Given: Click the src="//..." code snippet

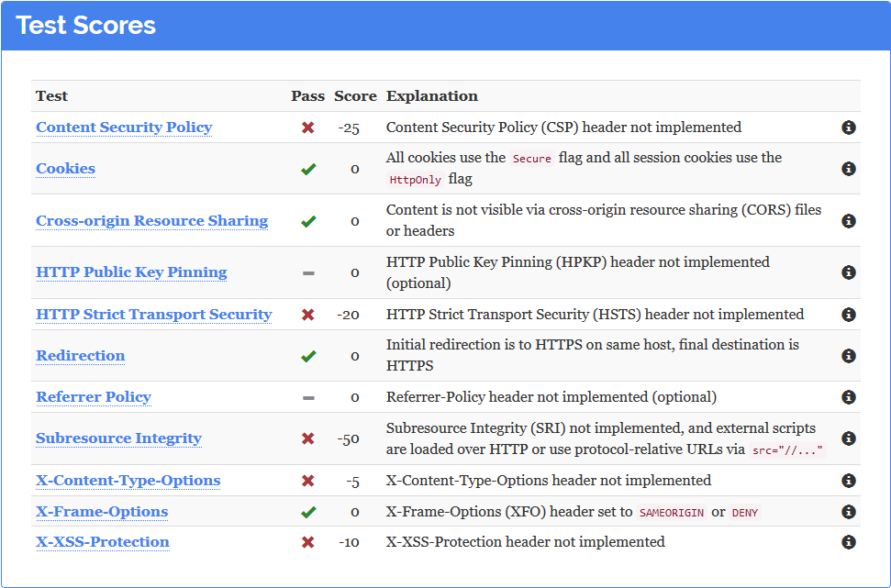Looking at the screenshot, I should (787, 450).
